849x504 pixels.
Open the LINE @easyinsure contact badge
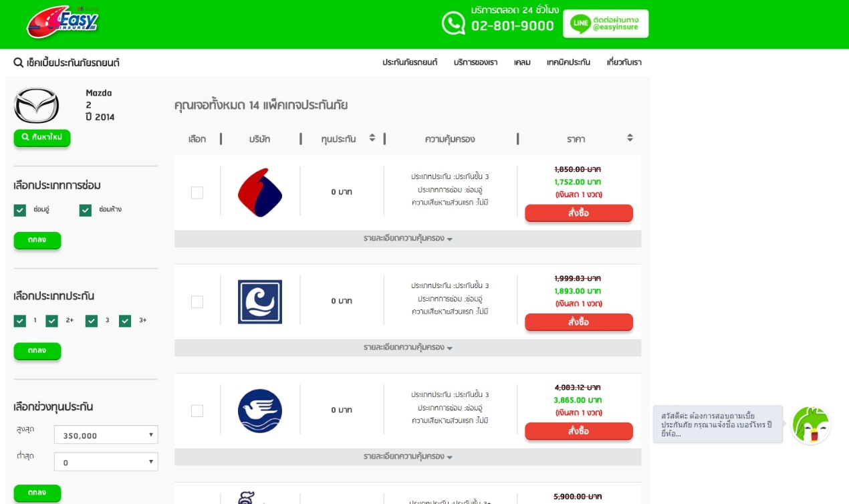click(x=606, y=23)
